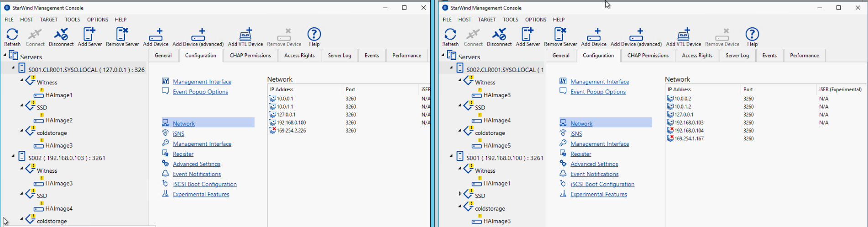
Task: Select 192.168.0.104 row in right Network list
Action: (x=765, y=130)
